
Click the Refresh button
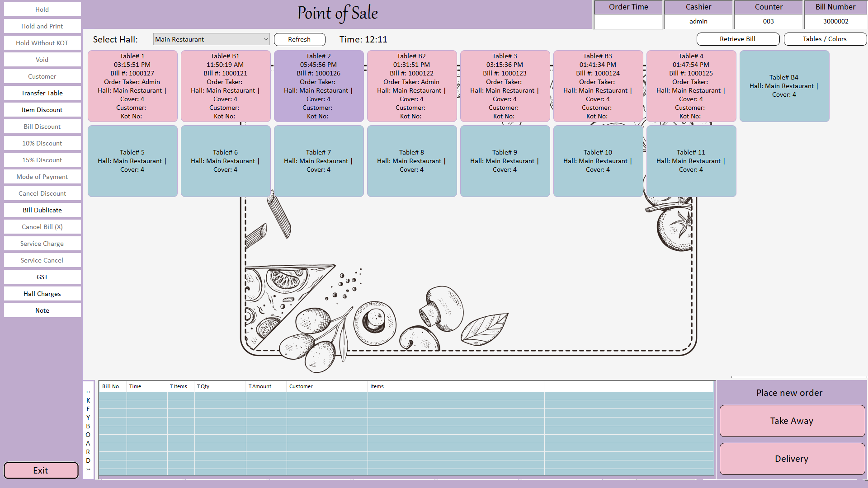(x=299, y=39)
